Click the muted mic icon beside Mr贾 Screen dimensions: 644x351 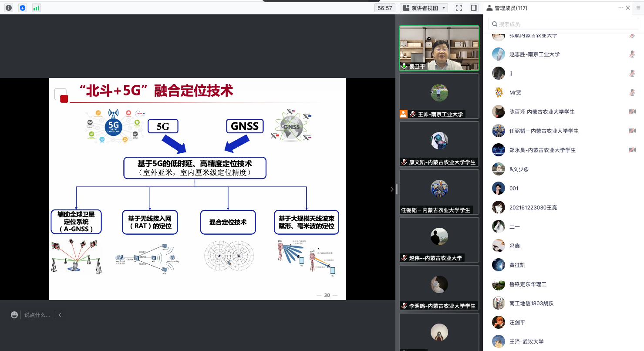pyautogui.click(x=632, y=93)
